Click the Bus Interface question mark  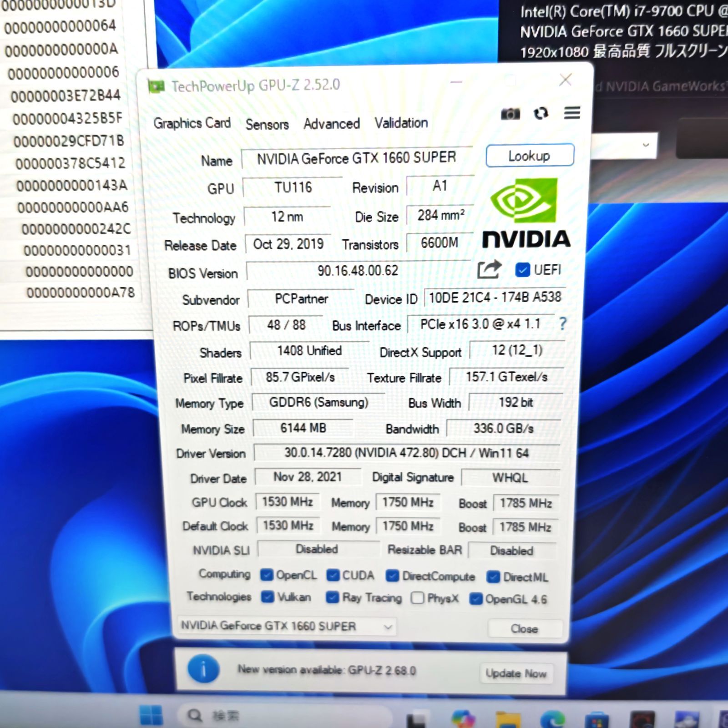coord(563,324)
